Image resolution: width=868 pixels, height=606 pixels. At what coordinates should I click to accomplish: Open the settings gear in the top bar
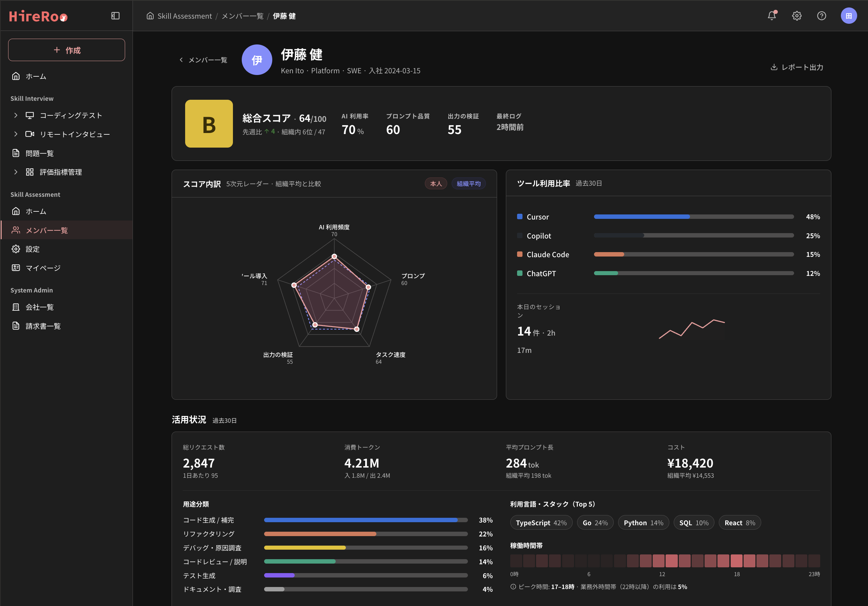pos(796,16)
